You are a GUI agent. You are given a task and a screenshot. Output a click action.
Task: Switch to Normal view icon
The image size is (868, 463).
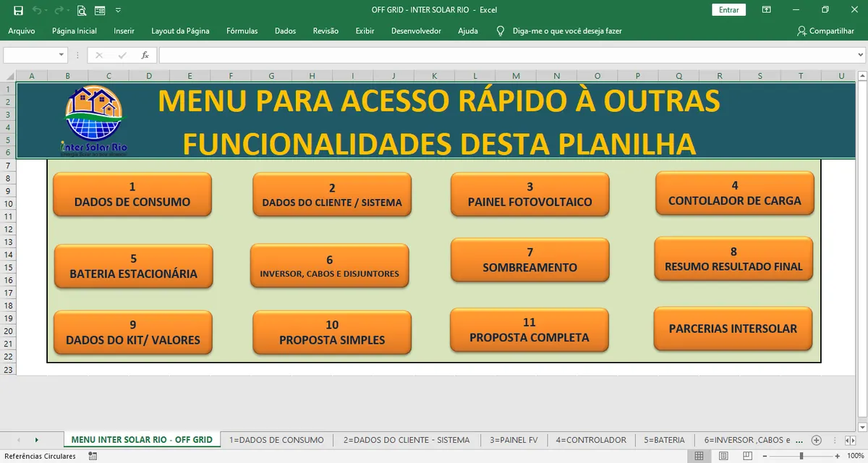coord(699,456)
